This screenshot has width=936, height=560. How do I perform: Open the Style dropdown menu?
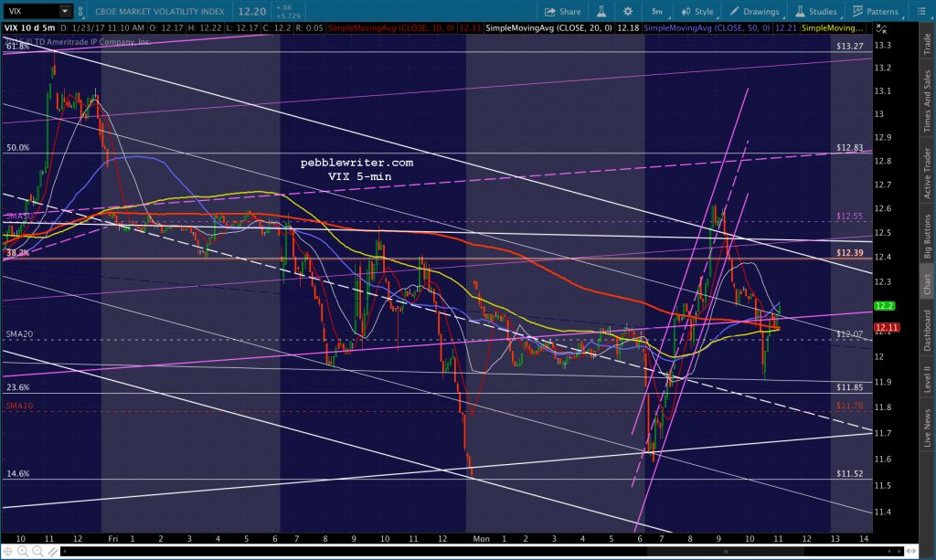click(x=697, y=11)
